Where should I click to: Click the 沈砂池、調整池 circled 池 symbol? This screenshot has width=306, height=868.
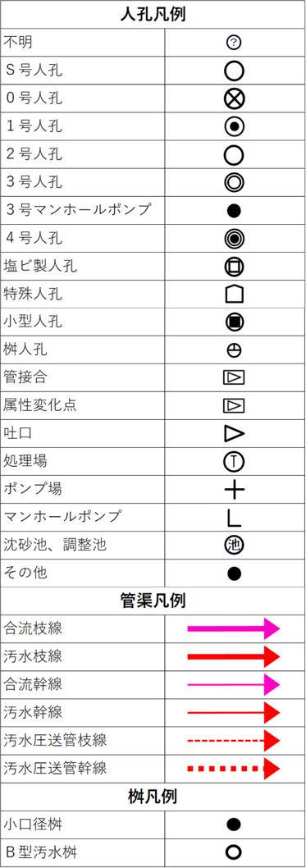pos(235,545)
